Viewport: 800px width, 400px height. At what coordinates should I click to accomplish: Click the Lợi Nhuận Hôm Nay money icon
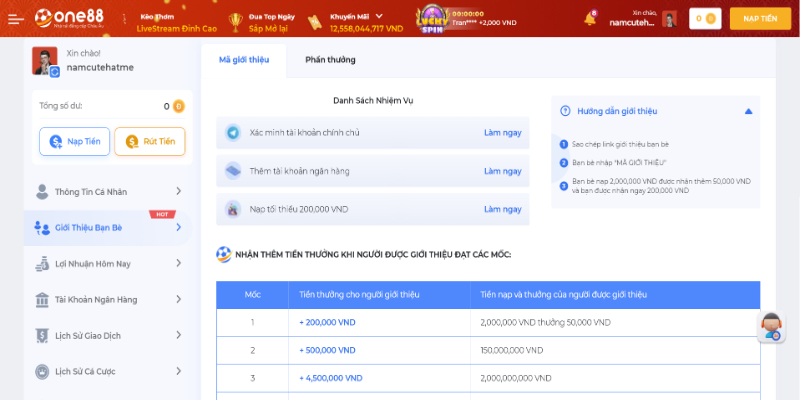coord(42,264)
